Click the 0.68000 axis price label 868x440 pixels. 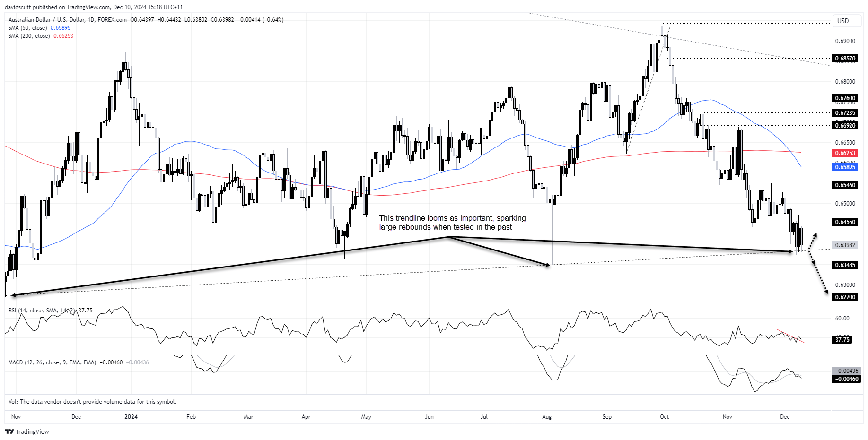[845, 82]
